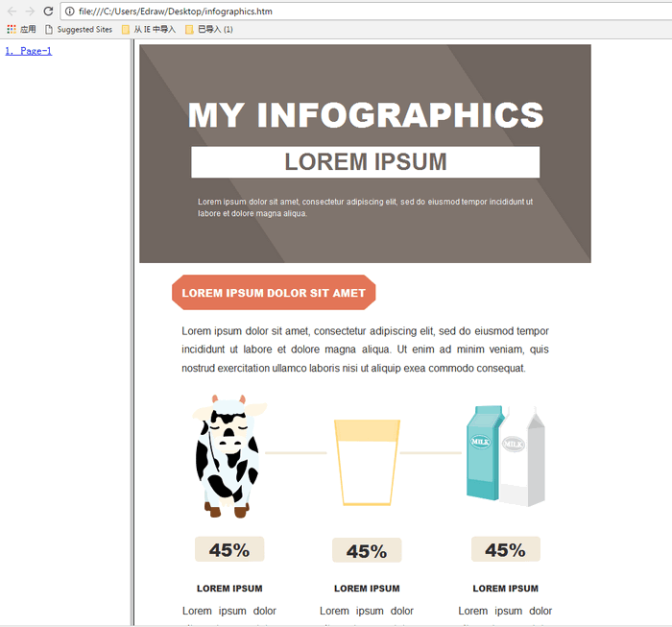
Task: Click the glass of milk illustration
Action: pos(367,463)
